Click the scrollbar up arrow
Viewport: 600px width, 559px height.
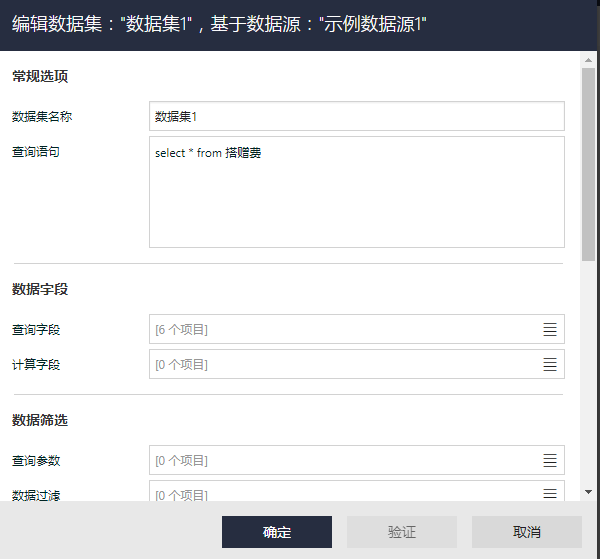(589, 58)
